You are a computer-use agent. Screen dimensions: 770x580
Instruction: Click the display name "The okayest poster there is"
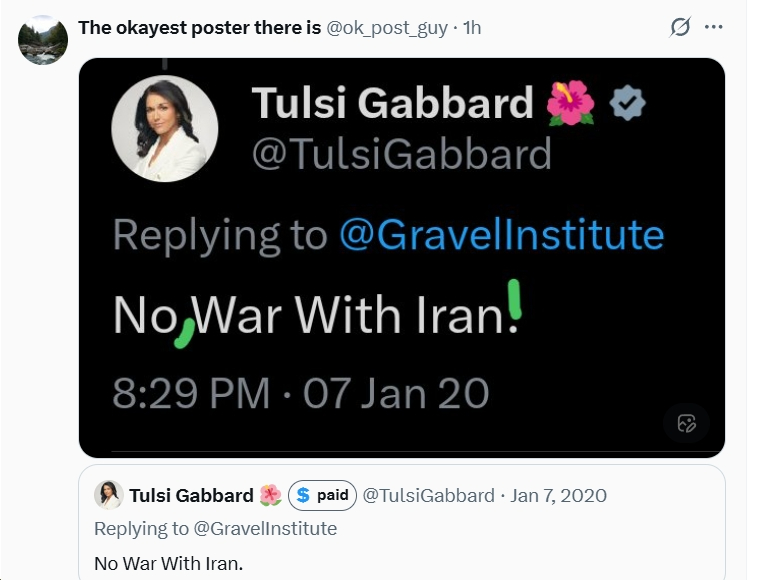[x=199, y=28]
